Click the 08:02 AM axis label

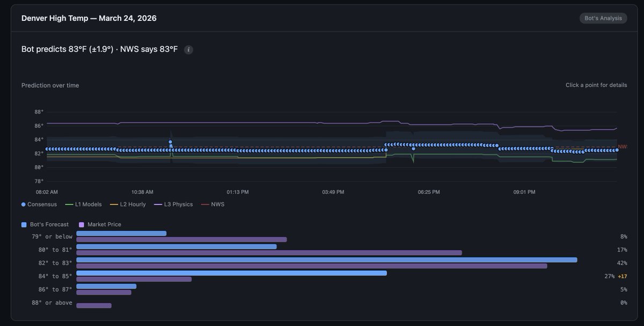click(47, 192)
